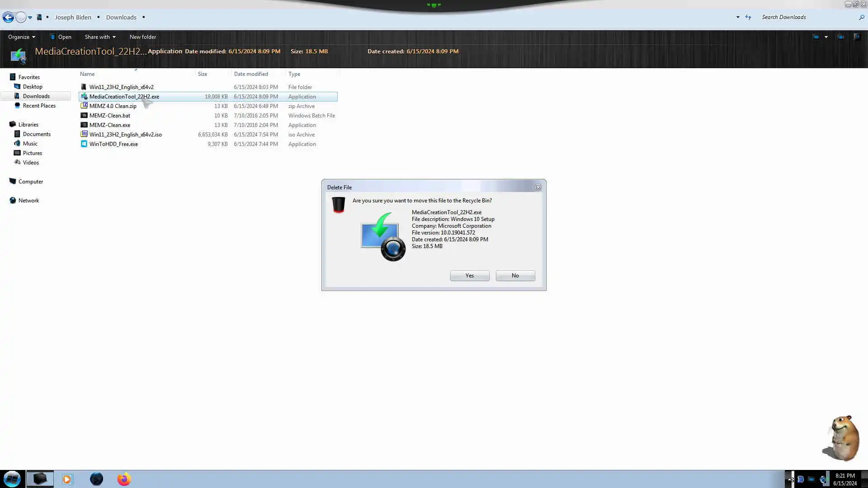Confirm deletion by clicking Yes

469,276
